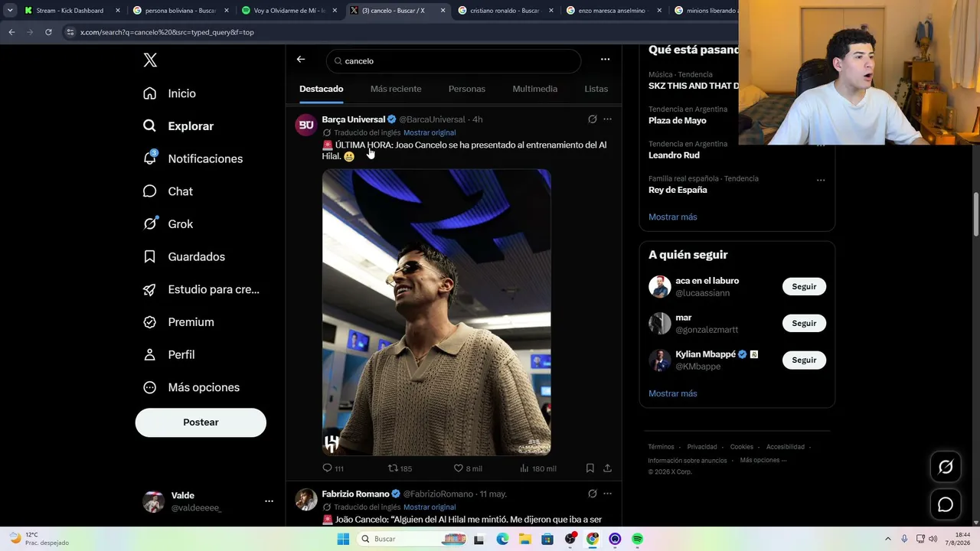Open the floating chat messages button

[x=946, y=504]
